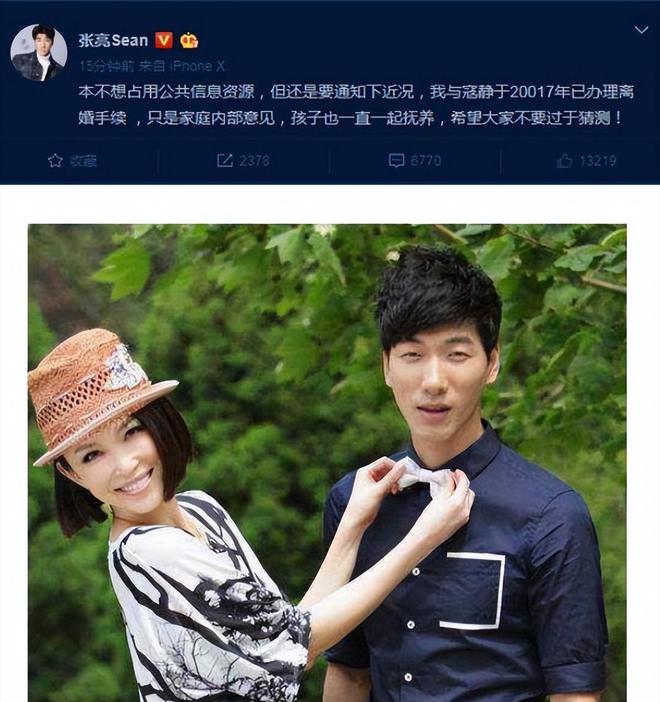Click the orange V verified badge
Viewport: 660px width, 702px height.
point(164,40)
